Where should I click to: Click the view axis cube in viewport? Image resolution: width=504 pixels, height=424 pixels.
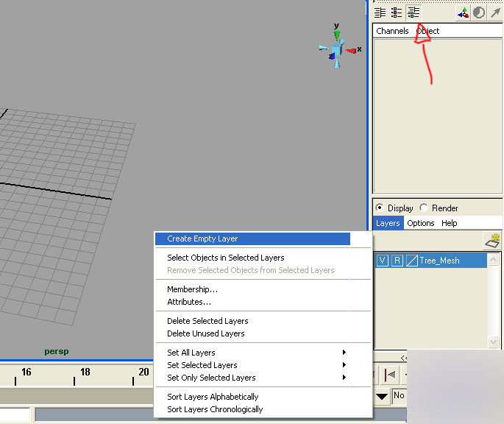[x=337, y=49]
